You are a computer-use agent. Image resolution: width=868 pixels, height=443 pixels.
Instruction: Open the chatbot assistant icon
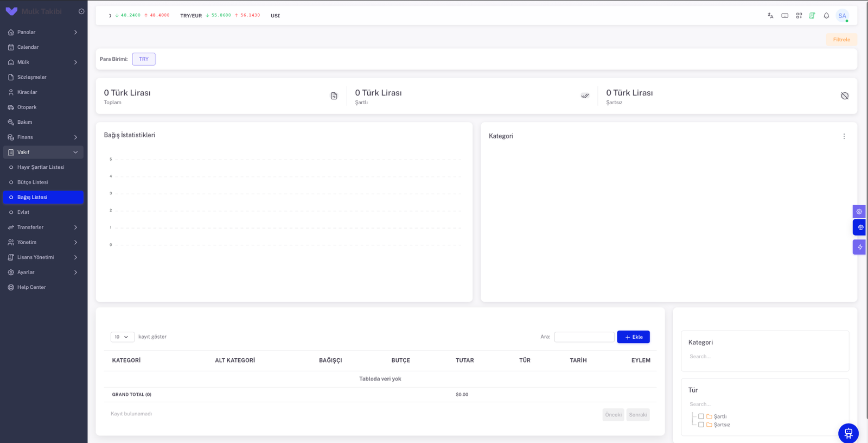pos(848,433)
